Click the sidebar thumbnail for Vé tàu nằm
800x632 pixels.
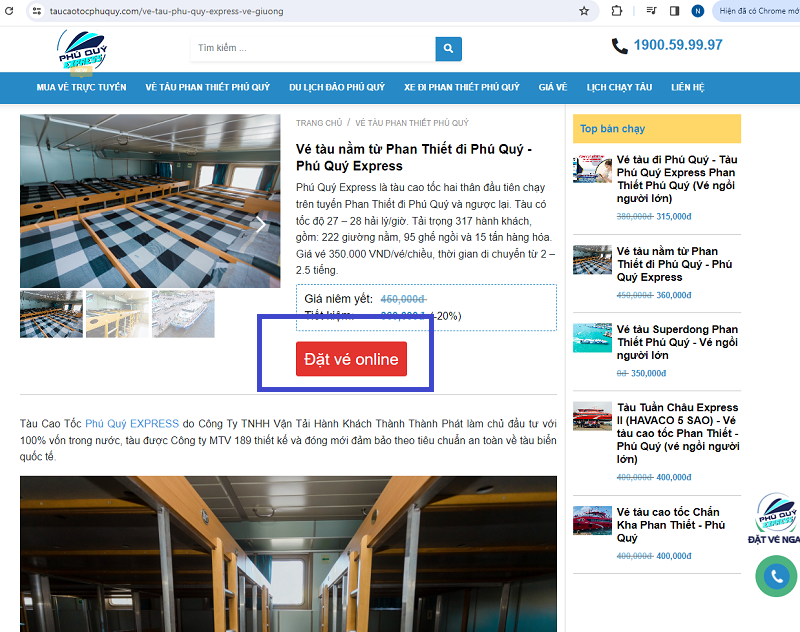click(x=592, y=260)
